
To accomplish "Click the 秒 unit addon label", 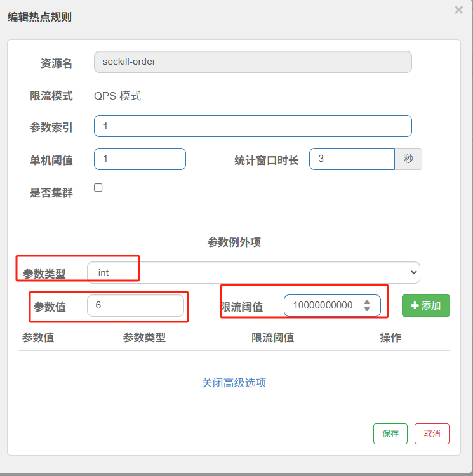I will click(408, 159).
